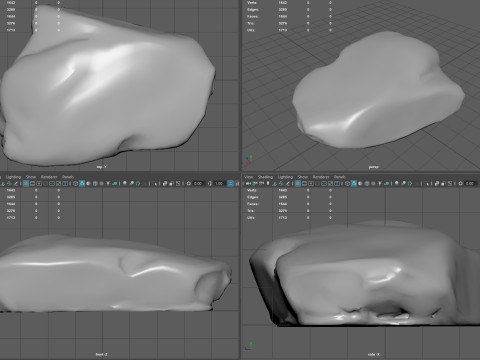
Task: Click Select Camera icon in side view toolbar
Action: [x=248, y=183]
